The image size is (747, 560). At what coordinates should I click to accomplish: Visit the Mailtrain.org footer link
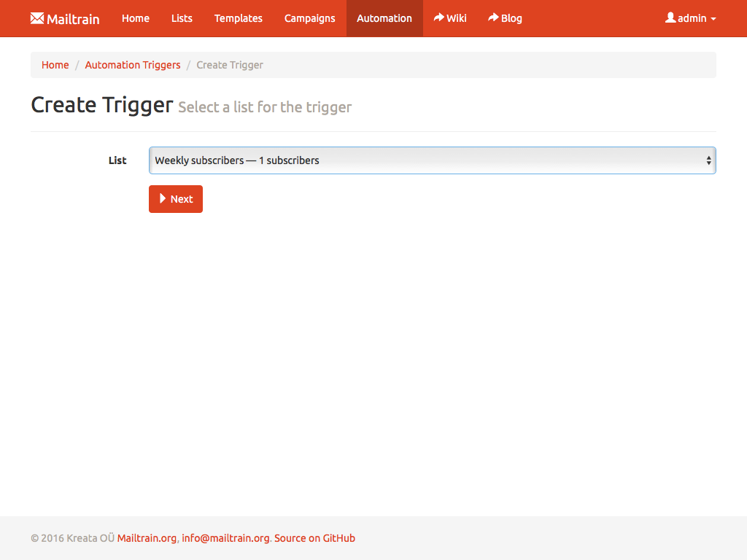click(147, 538)
